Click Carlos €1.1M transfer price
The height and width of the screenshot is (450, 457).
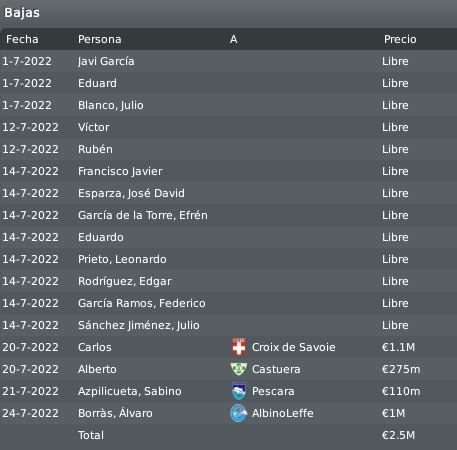(398, 347)
